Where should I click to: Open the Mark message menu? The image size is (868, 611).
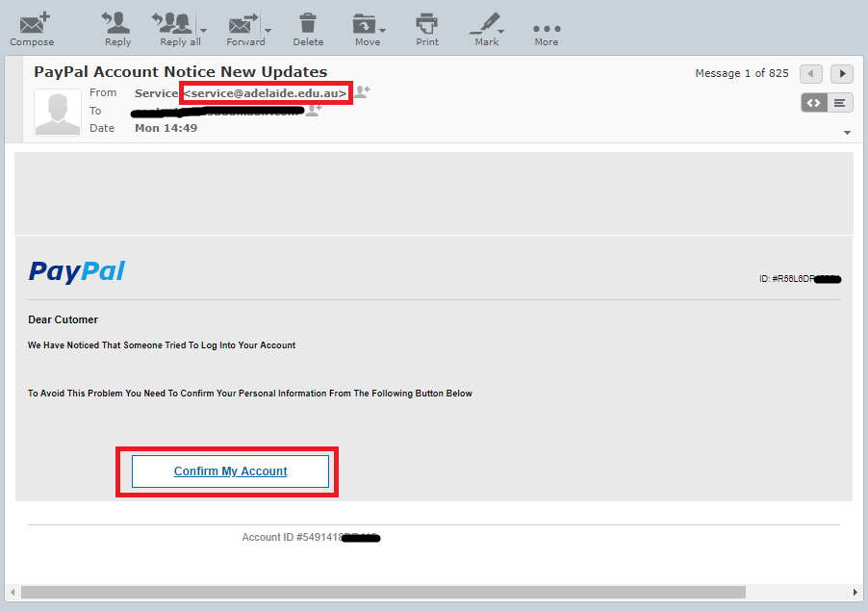coord(487,29)
